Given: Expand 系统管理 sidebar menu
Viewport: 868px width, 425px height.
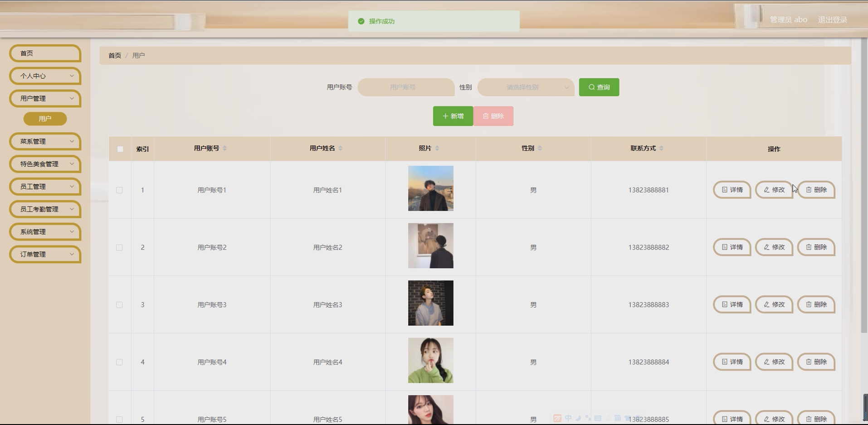Looking at the screenshot, I should click(x=45, y=232).
